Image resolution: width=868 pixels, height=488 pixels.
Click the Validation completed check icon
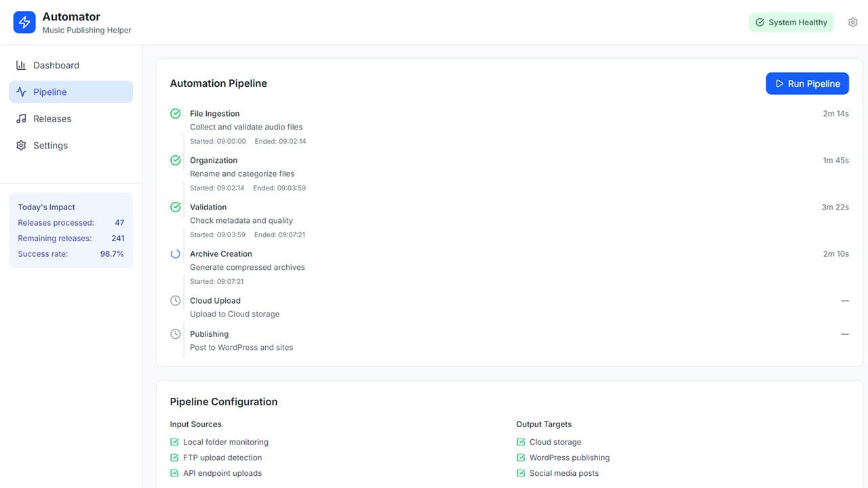176,207
